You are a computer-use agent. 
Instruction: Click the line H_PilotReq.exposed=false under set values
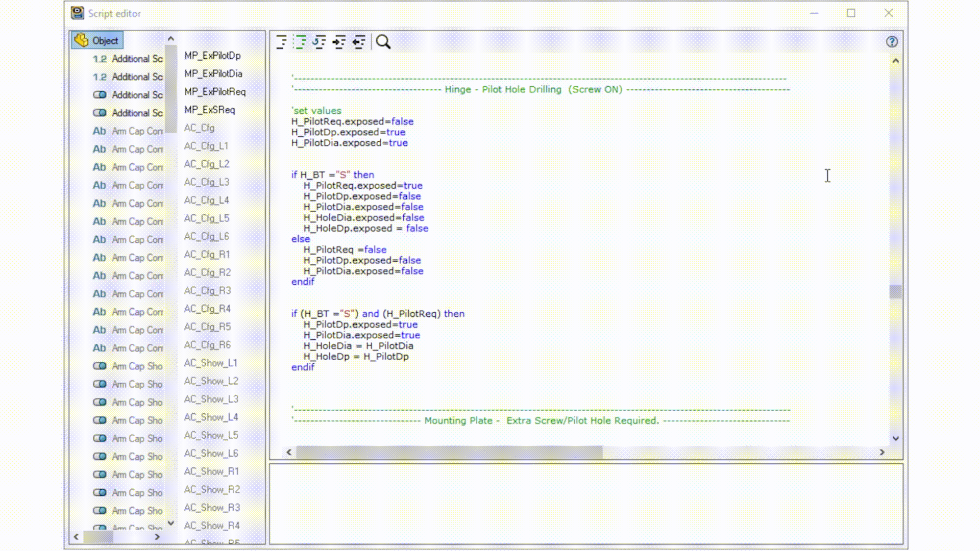click(x=353, y=121)
